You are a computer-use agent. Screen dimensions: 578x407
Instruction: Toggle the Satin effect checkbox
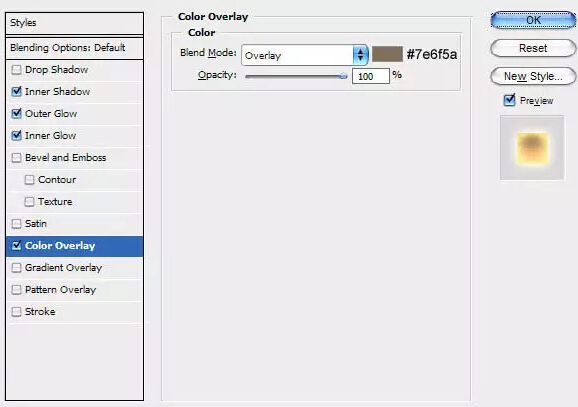pyautogui.click(x=16, y=224)
